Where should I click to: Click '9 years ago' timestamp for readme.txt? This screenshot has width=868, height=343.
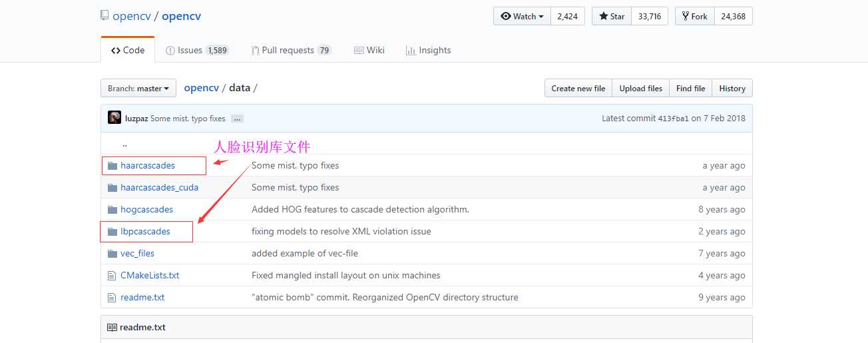722,297
